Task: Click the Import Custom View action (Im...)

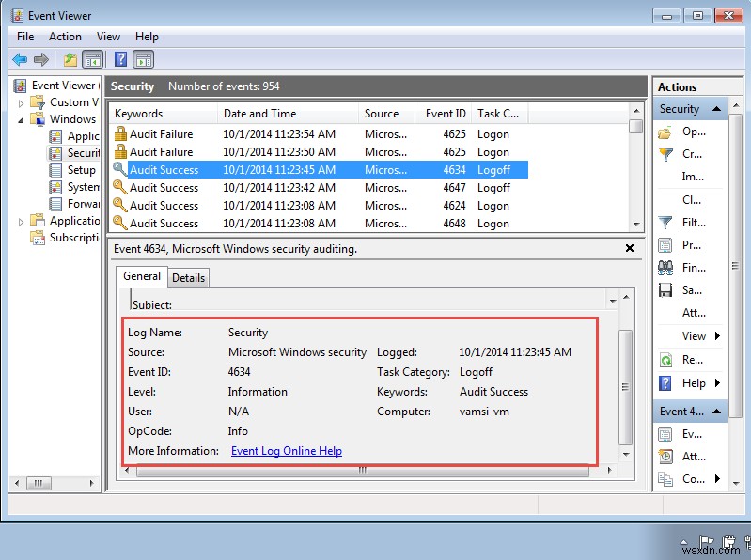Action: click(693, 177)
